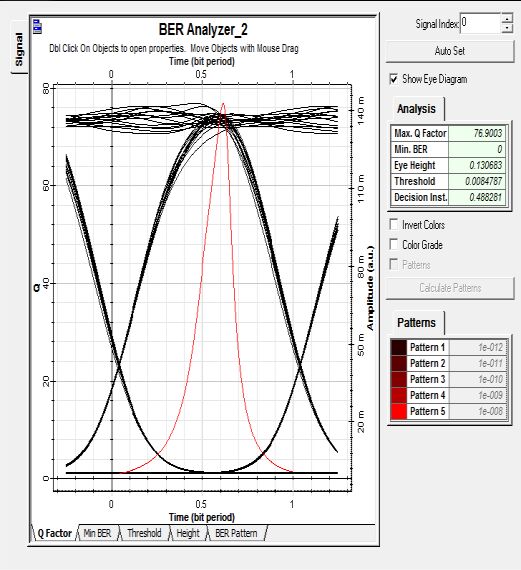Click Pattern 5 bright red swatch
Viewport: 521px width, 570px height.
[x=399, y=411]
